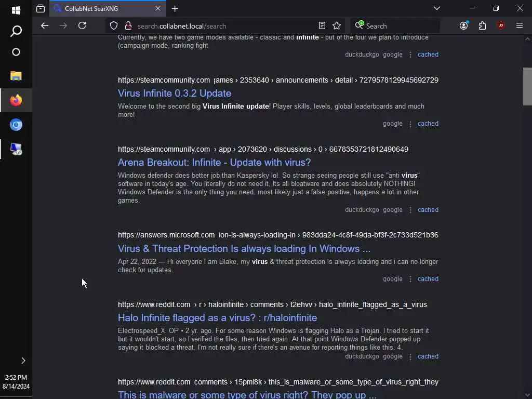The height and width of the screenshot is (399, 532).
Task: Open the Firefox account icon
Action: pyautogui.click(x=464, y=26)
